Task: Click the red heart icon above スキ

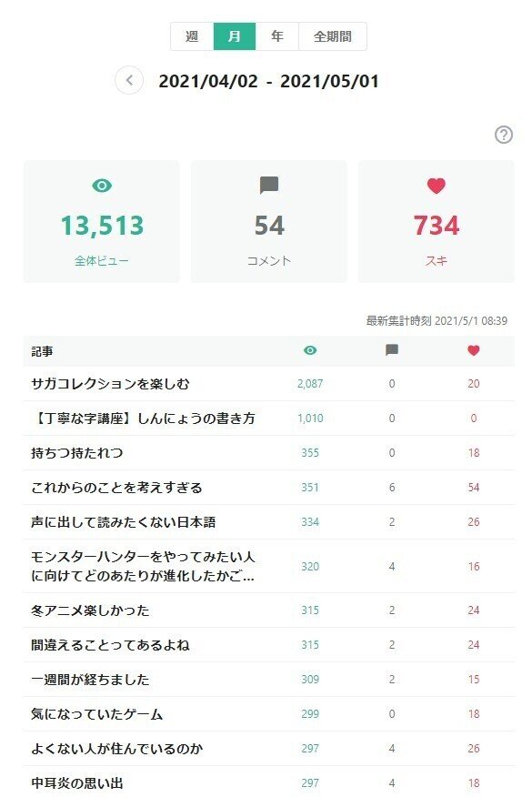Action: pyautogui.click(x=437, y=184)
